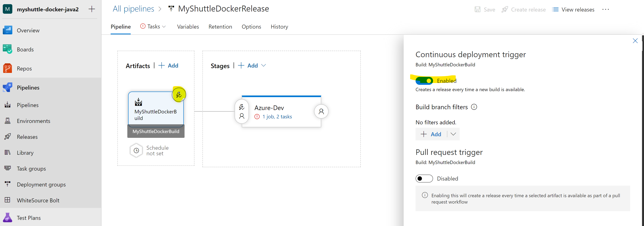Click the myshuttle-docker-java2 project name

pyautogui.click(x=48, y=9)
